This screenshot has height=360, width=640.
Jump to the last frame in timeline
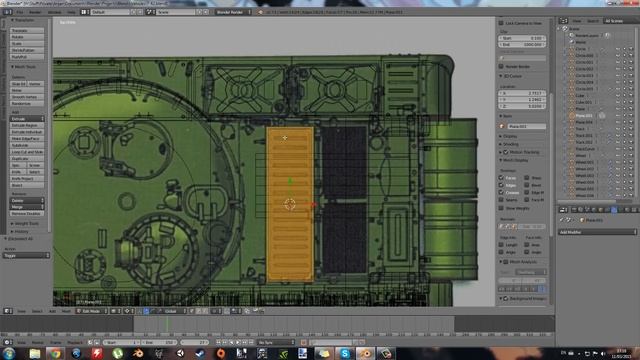(251, 342)
